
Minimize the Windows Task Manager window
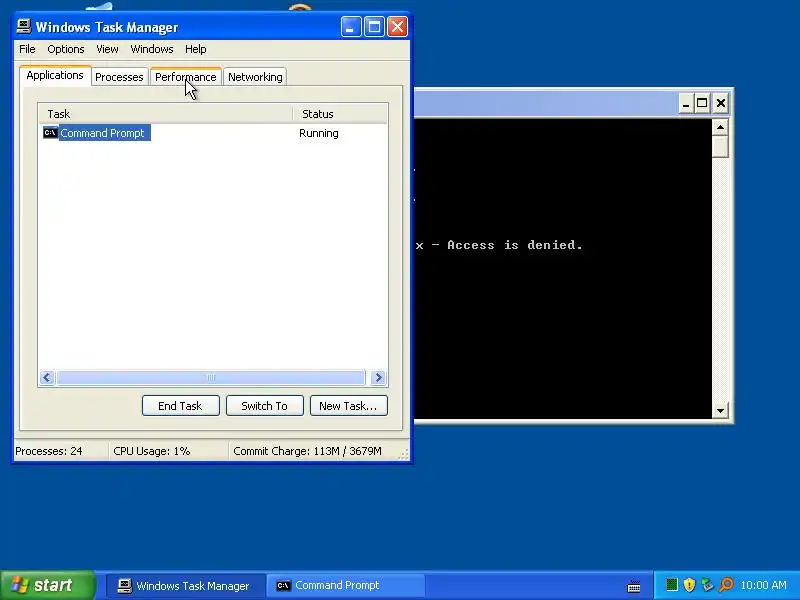pyautogui.click(x=351, y=27)
